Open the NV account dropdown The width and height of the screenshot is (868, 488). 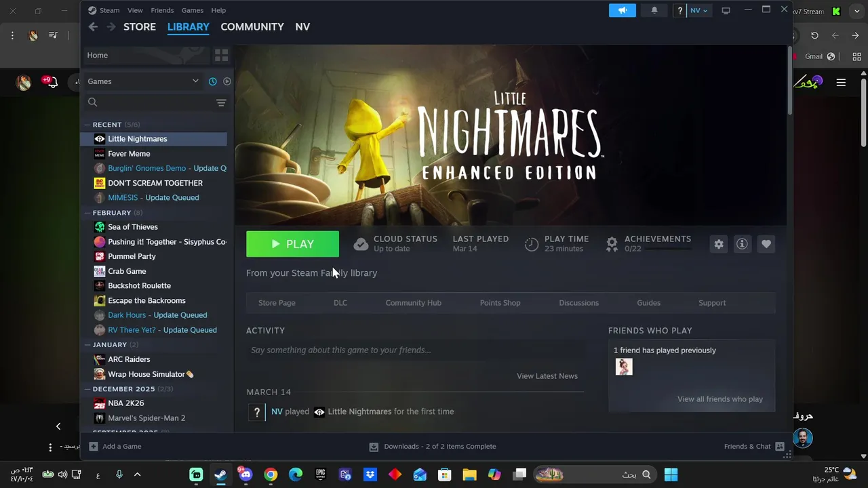[698, 10]
